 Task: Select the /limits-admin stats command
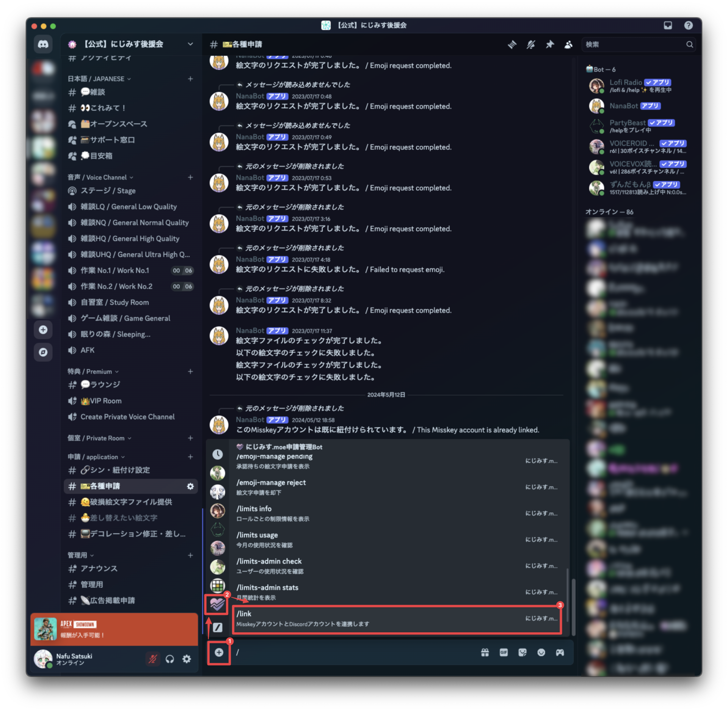(x=397, y=592)
